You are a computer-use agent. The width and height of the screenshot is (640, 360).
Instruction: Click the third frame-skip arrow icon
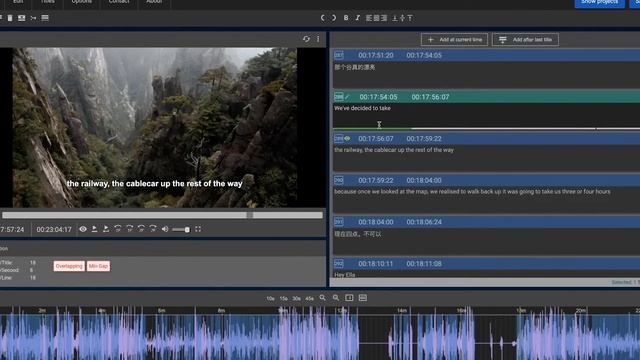(141, 229)
